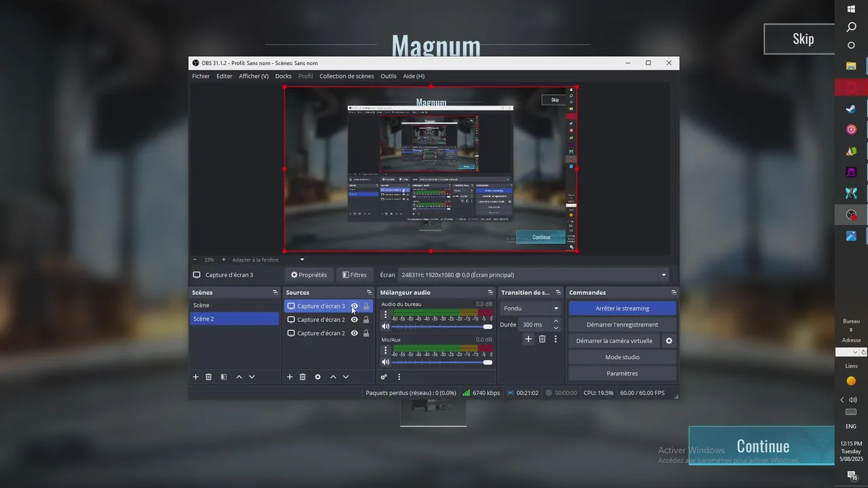Open Windows Start button on taskbar
868x488 pixels.
851,9
